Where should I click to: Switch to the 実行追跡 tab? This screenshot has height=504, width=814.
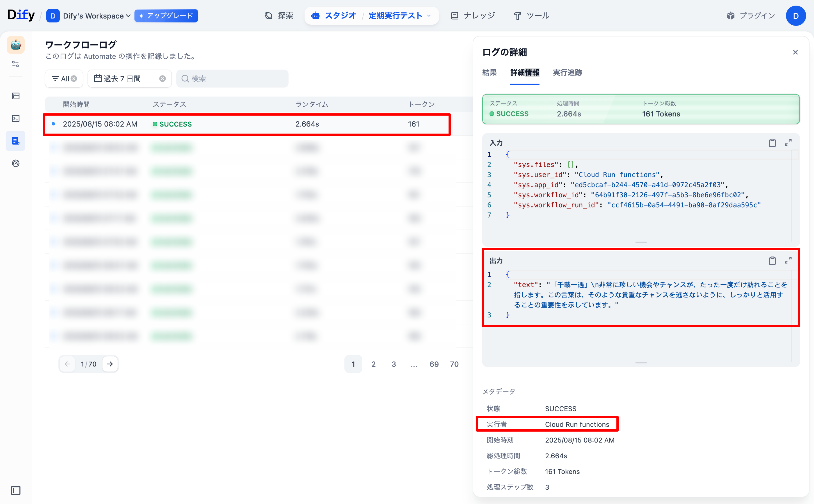[567, 73]
